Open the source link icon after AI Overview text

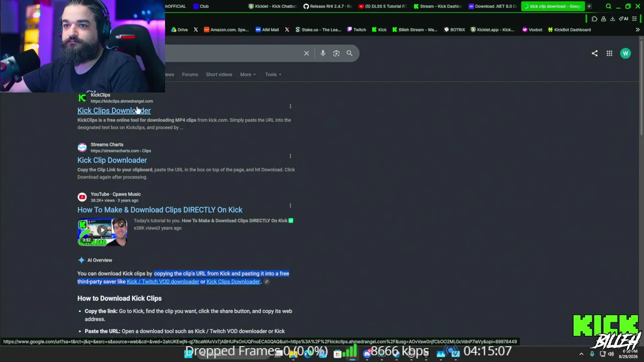click(267, 282)
